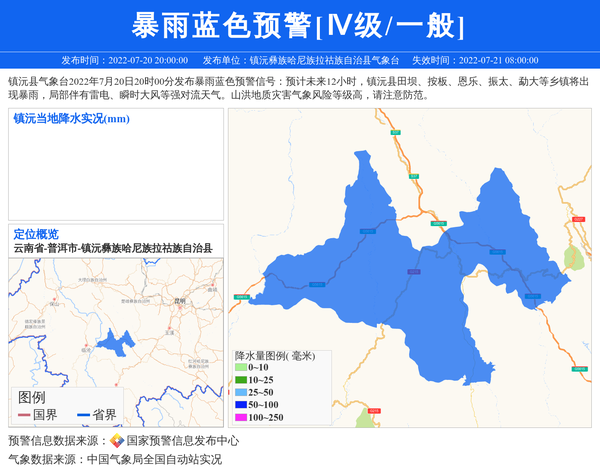Screen dimensions: 600x471
Task: Open the 镇沅当地降水实况(mm) panel header
Action: pyautogui.click(x=72, y=119)
